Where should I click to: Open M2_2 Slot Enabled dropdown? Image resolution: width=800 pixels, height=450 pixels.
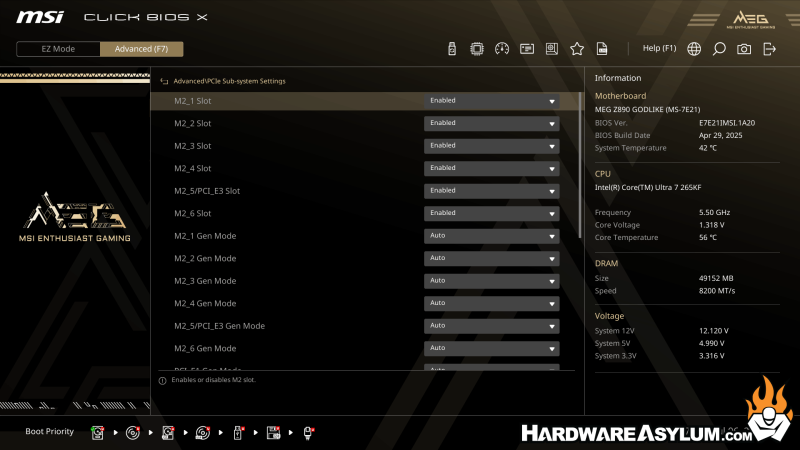pos(491,123)
